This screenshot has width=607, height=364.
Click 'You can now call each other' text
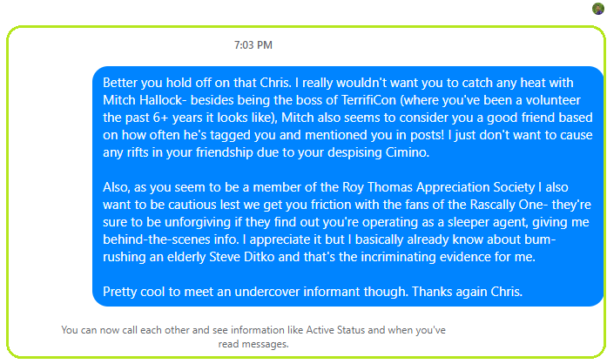pos(122,331)
